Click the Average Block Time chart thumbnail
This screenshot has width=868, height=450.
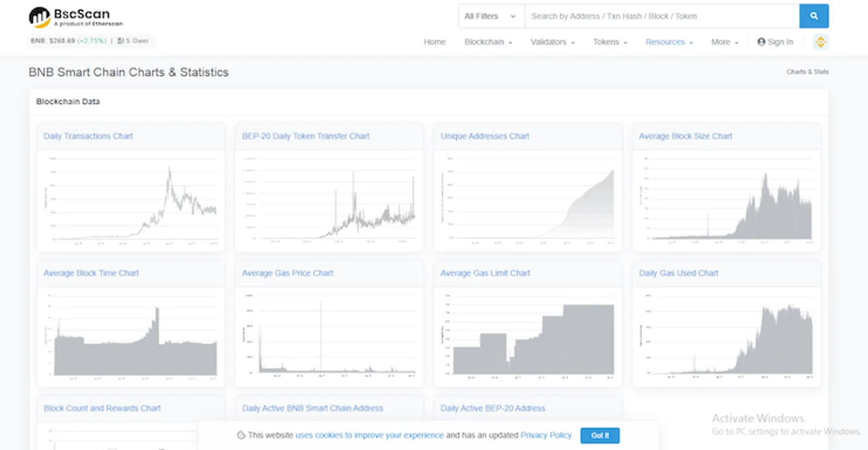(x=131, y=337)
